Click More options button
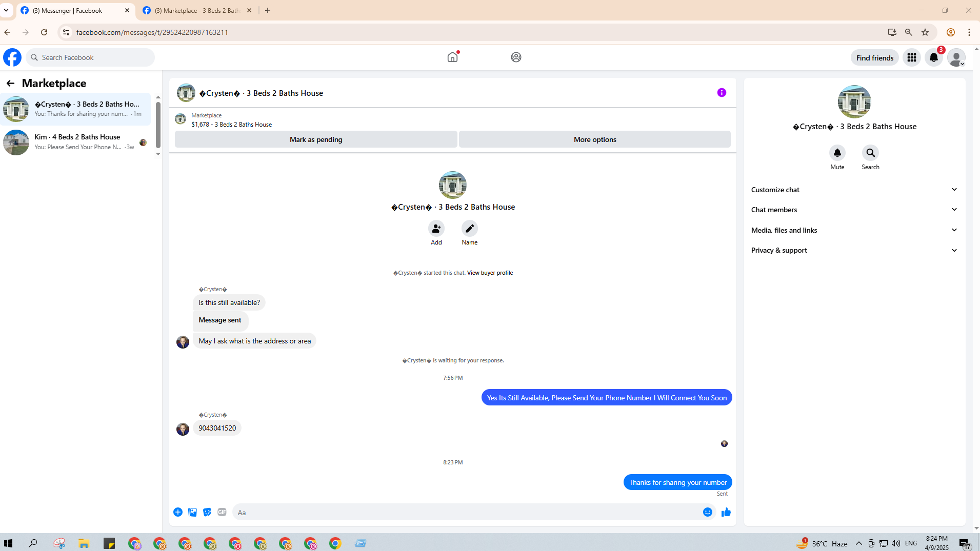The height and width of the screenshot is (551, 980). pos(595,139)
